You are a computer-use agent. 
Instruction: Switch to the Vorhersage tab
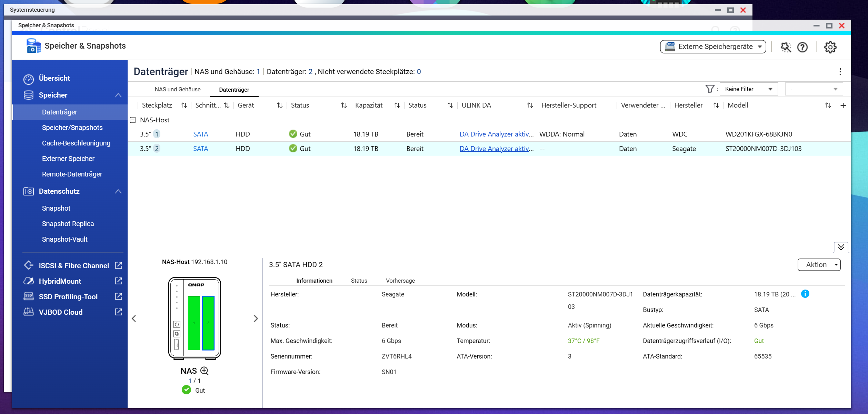tap(400, 281)
